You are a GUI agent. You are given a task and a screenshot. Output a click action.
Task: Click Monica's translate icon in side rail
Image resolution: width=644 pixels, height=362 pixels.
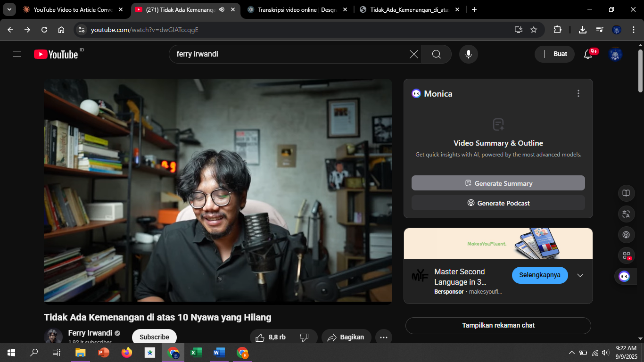[x=626, y=214]
